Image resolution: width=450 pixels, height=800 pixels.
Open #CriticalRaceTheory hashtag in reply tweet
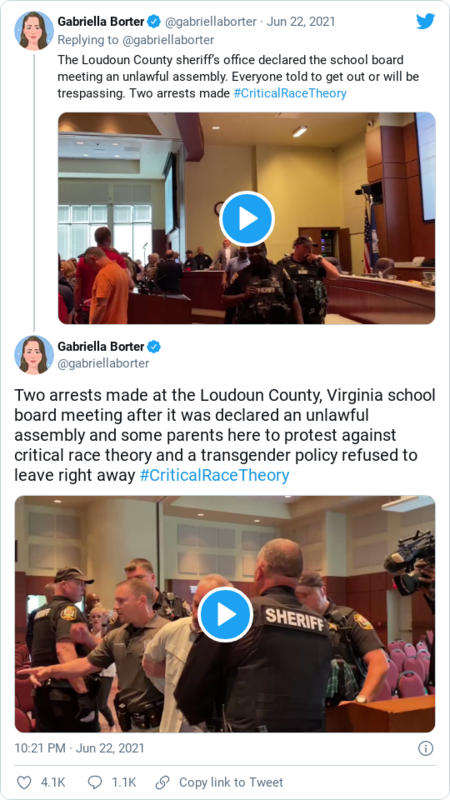290,93
